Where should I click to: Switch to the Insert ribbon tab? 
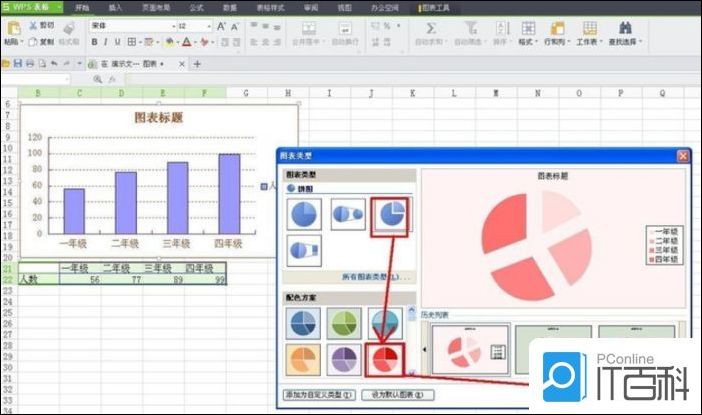pyautogui.click(x=115, y=8)
